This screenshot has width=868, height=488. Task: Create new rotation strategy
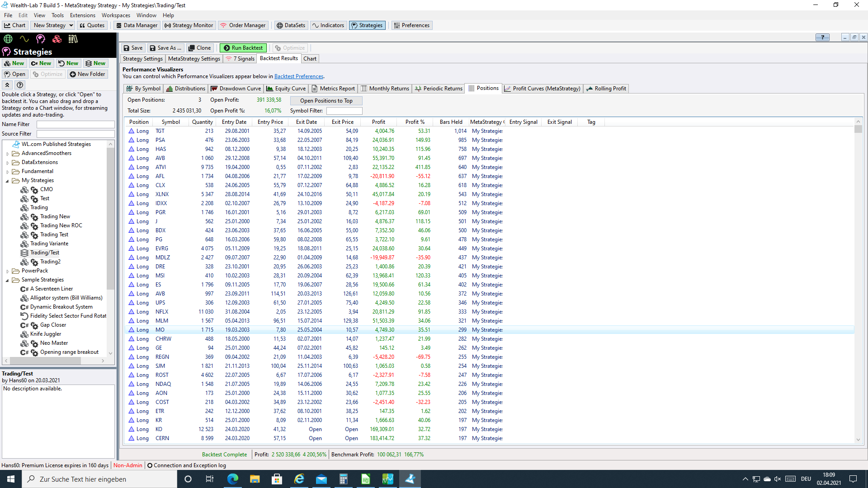[x=68, y=63]
